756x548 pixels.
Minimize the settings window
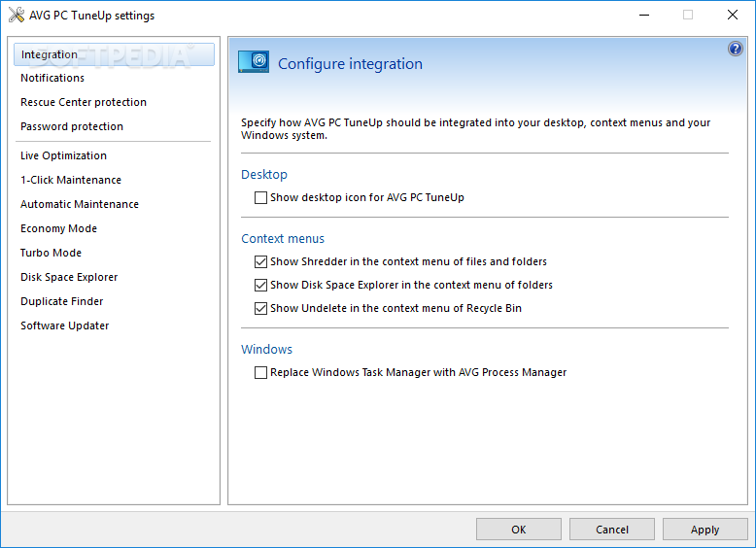click(x=643, y=15)
